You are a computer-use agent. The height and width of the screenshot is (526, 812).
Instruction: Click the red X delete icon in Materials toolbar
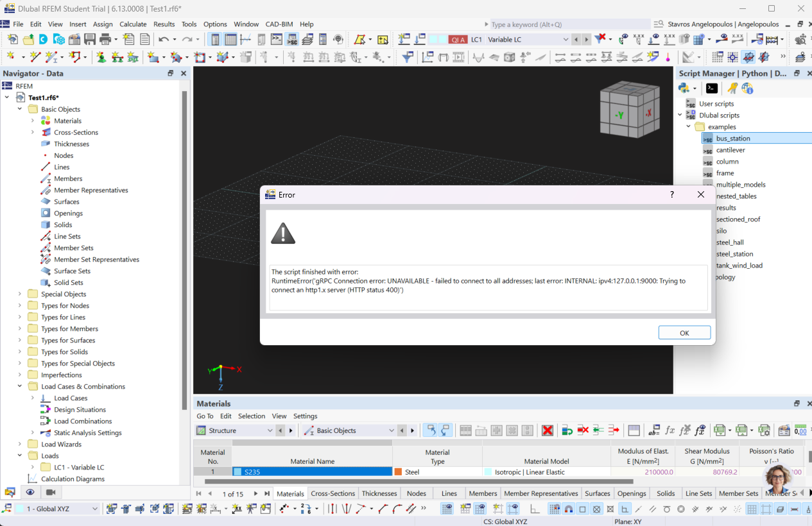(x=547, y=430)
